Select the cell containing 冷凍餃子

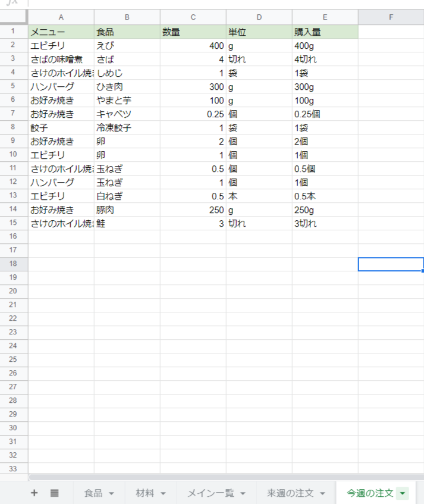(x=127, y=128)
